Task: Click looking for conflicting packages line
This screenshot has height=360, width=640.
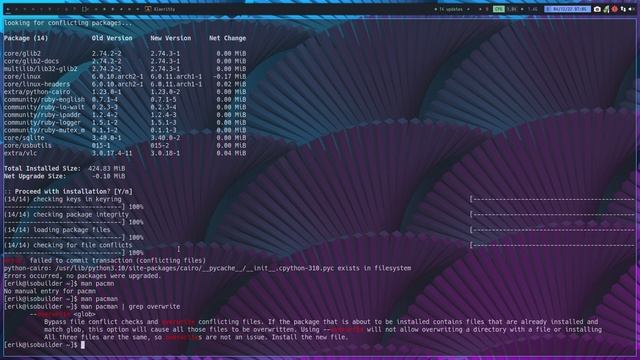Action: [68, 23]
